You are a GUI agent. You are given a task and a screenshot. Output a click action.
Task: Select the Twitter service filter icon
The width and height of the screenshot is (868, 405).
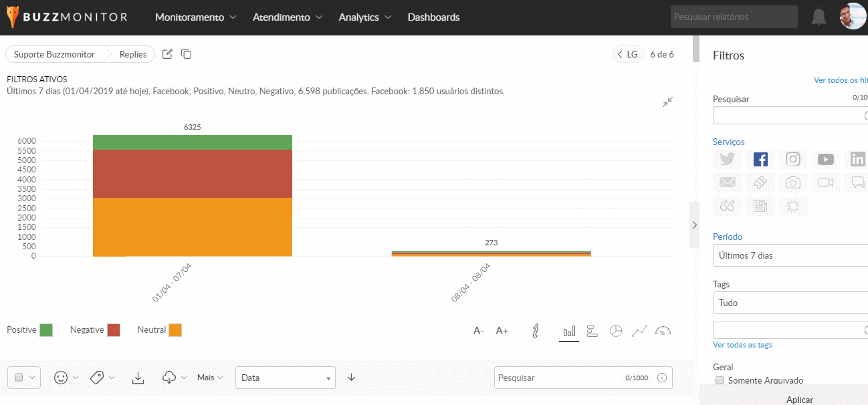click(x=728, y=160)
